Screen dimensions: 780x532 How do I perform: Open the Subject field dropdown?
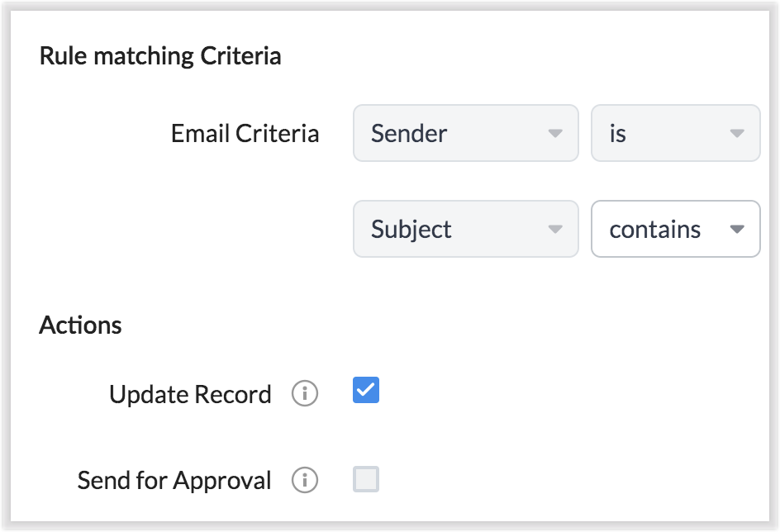(465, 229)
